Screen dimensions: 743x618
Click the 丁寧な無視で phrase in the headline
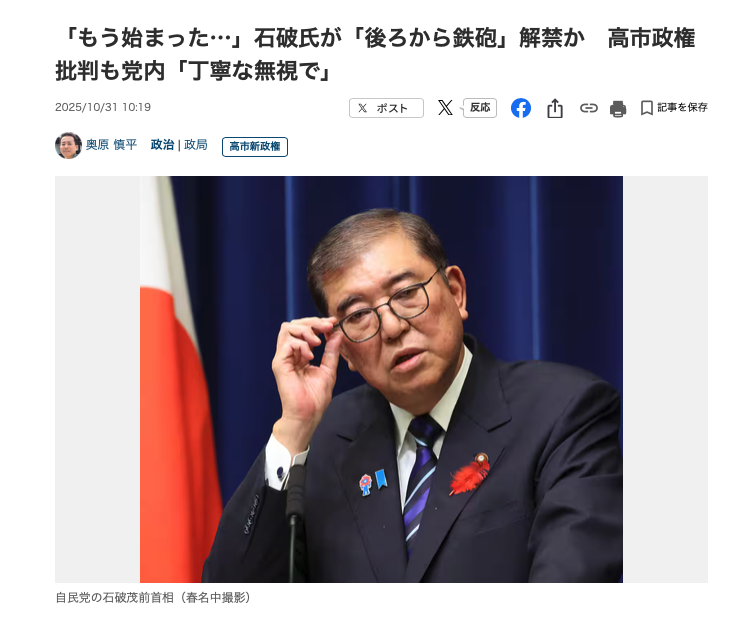254,71
